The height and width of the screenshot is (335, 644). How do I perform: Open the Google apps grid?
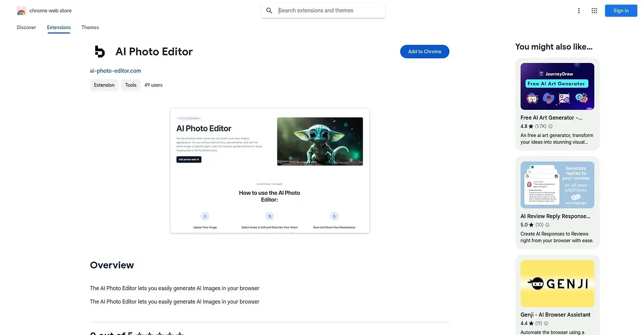click(594, 11)
